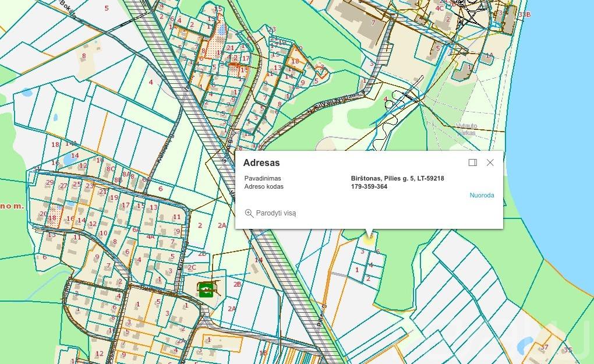
Task: Select parcel labeled 37 near the river
Action: 544,347
